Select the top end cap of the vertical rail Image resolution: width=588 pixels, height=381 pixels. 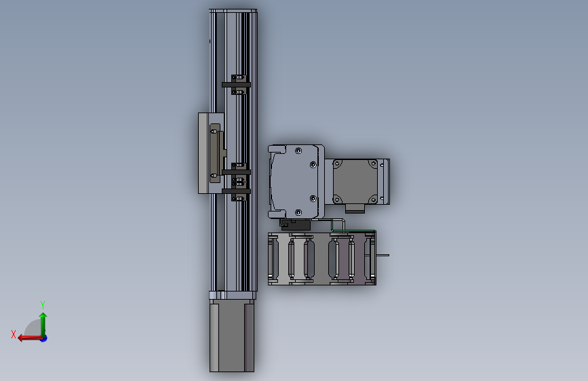click(233, 11)
